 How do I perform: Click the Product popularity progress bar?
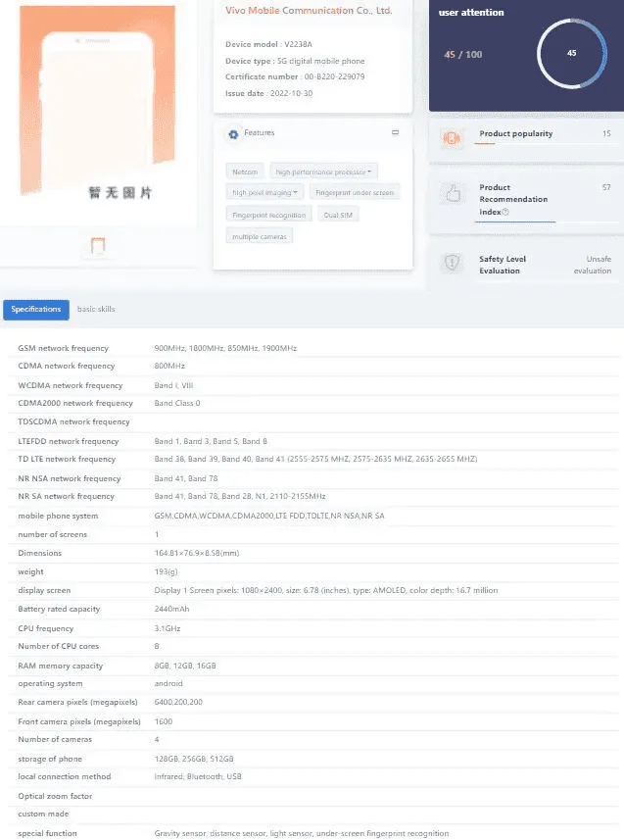click(485, 144)
